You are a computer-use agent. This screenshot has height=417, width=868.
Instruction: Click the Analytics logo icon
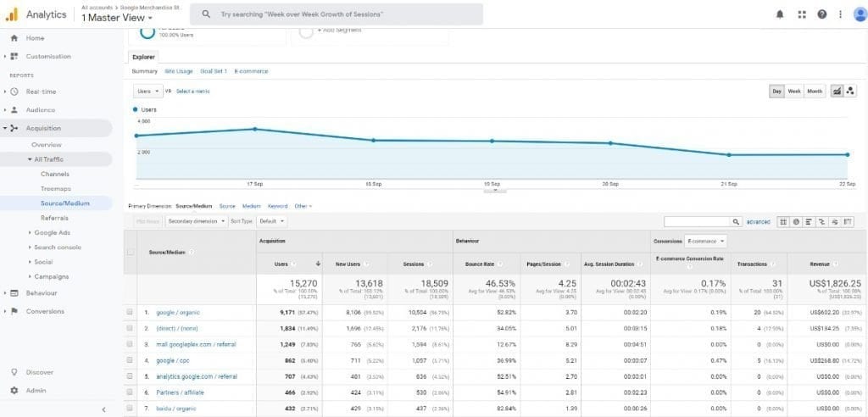click(12, 14)
